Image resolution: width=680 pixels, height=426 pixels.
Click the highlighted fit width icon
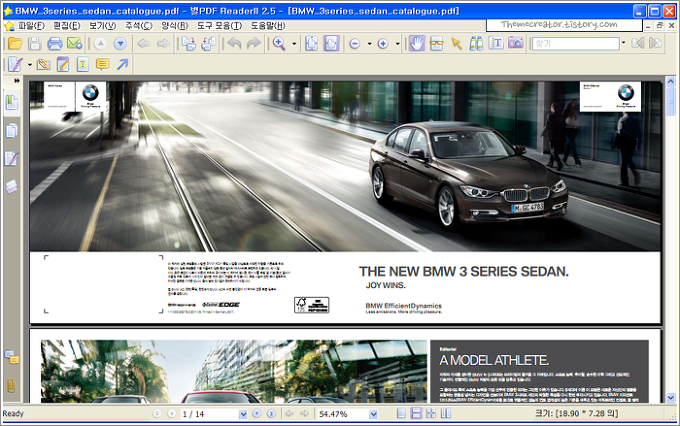[x=331, y=43]
